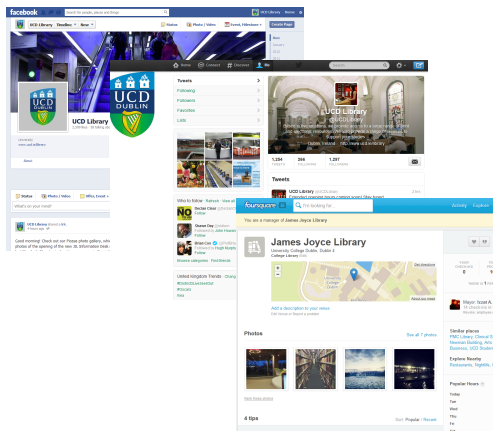Click the library venue category icon
499x448 pixels.
pyautogui.click(x=254, y=247)
